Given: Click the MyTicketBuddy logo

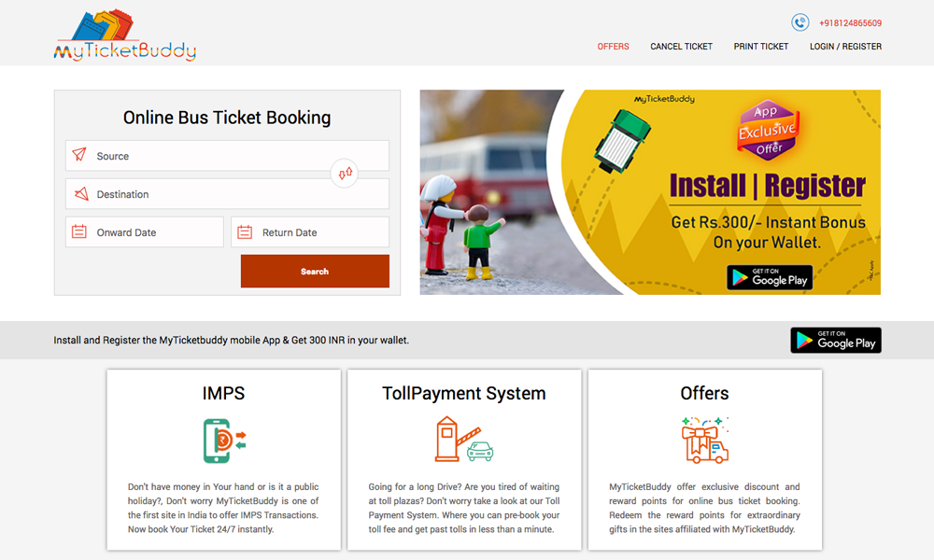Looking at the screenshot, I should (124, 36).
